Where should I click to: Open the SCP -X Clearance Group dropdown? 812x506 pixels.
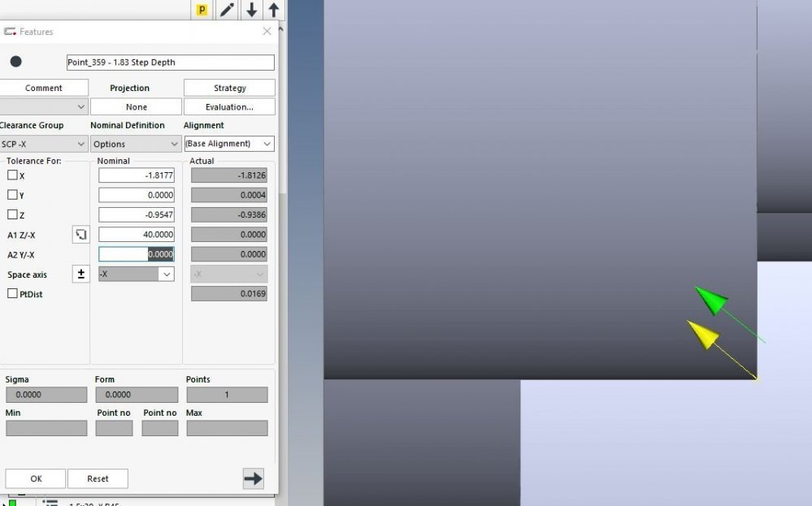[x=44, y=144]
